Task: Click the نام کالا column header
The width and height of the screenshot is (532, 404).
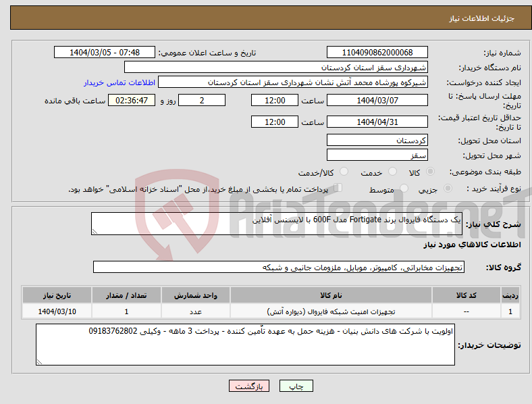Action: pyautogui.click(x=331, y=295)
